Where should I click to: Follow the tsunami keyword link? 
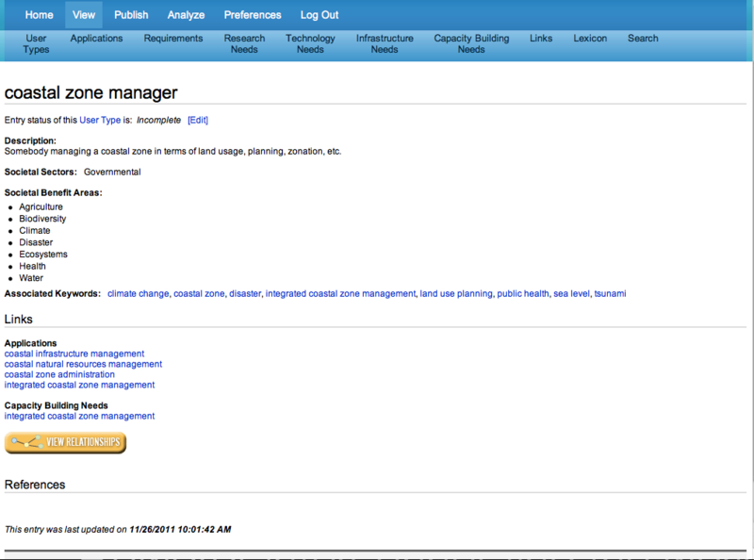tap(610, 294)
